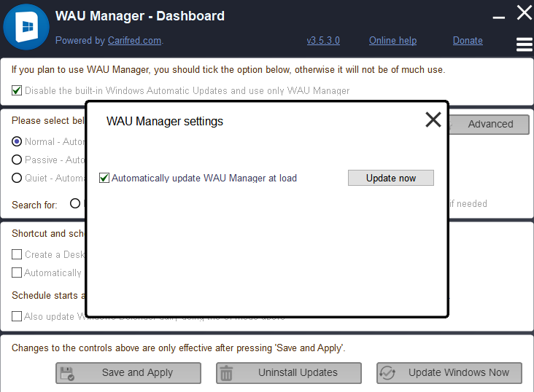The height and width of the screenshot is (392, 534).
Task: Select the Passive mode radio button
Action: coord(17,160)
